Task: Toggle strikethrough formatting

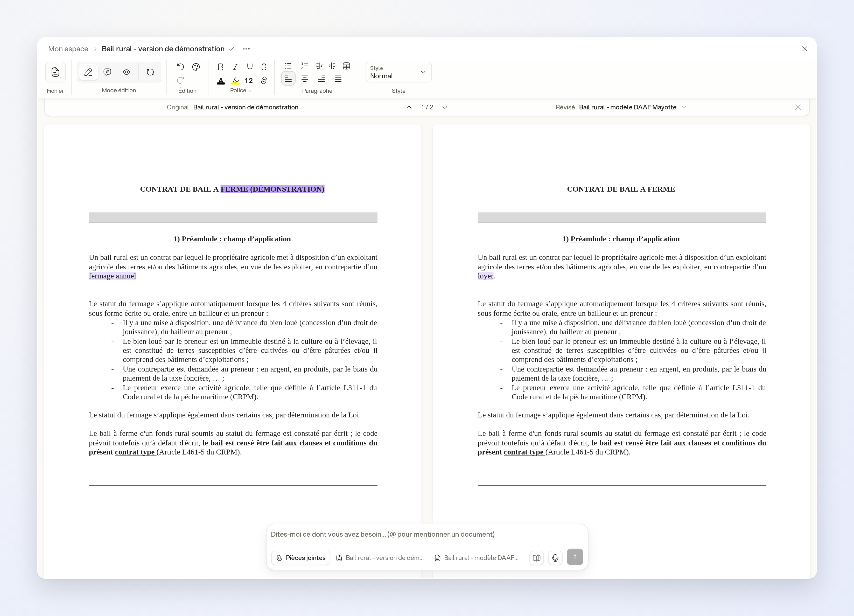Action: click(x=264, y=67)
